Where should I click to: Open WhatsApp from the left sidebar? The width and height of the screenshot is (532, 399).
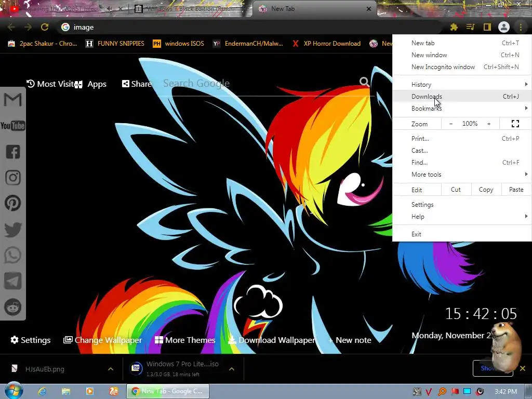[x=13, y=255]
